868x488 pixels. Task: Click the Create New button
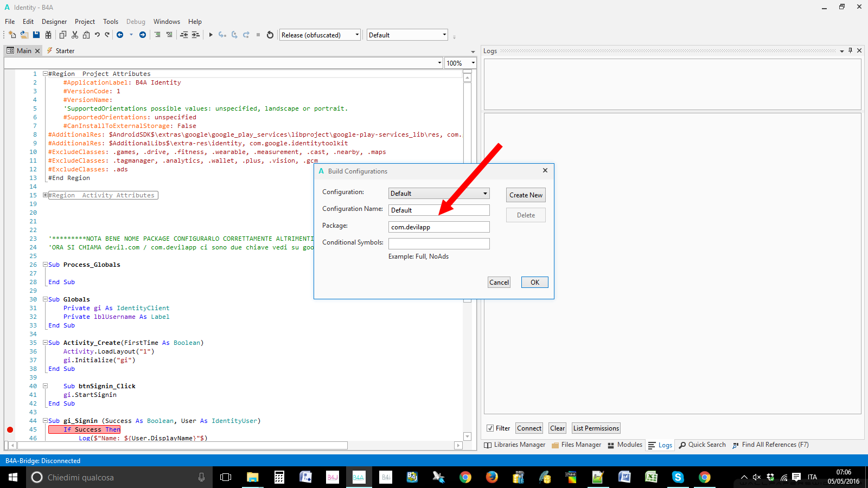[526, 195]
